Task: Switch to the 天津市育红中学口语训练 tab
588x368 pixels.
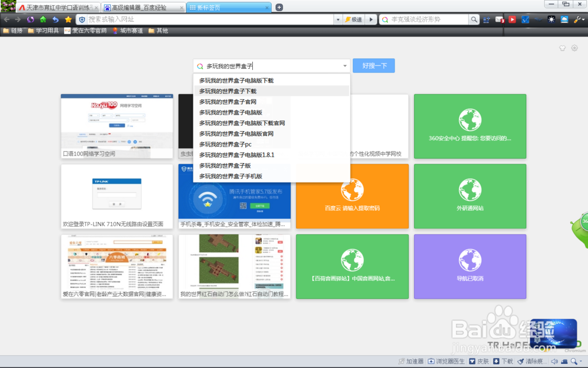Action: [x=59, y=8]
